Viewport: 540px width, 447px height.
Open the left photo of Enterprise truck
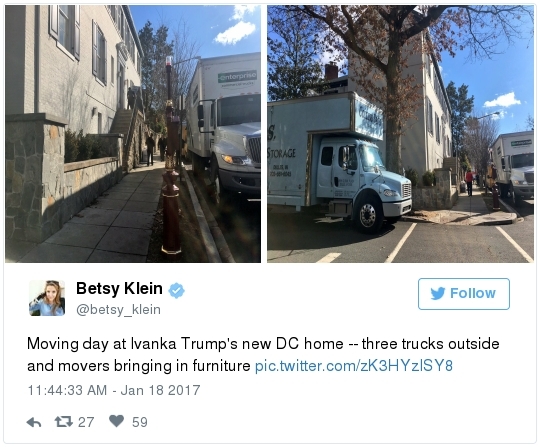[x=133, y=134]
